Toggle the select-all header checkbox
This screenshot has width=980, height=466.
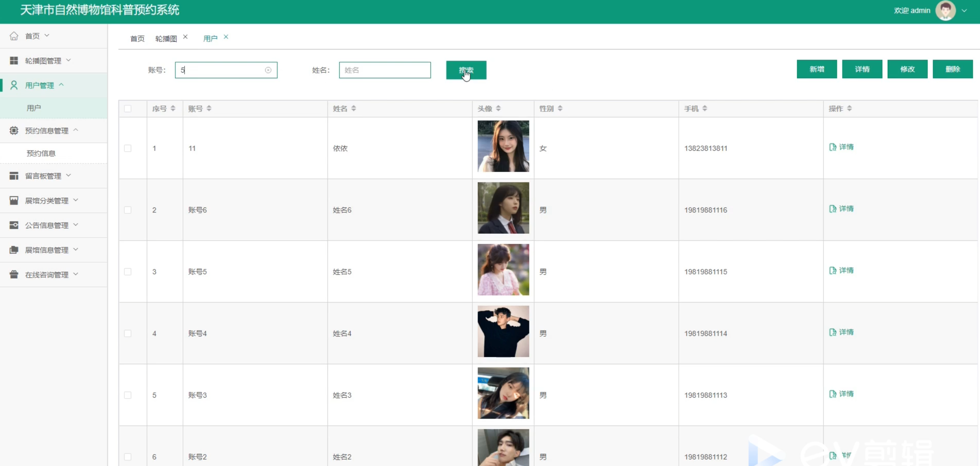[128, 108]
